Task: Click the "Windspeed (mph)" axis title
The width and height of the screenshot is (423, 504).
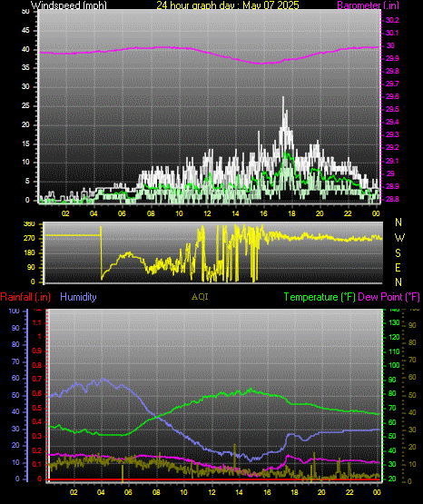Action: click(69, 5)
